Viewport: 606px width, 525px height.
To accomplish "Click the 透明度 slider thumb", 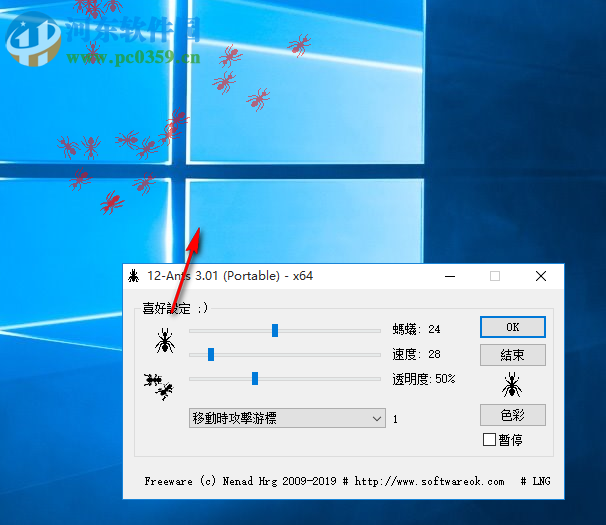I will [255, 378].
